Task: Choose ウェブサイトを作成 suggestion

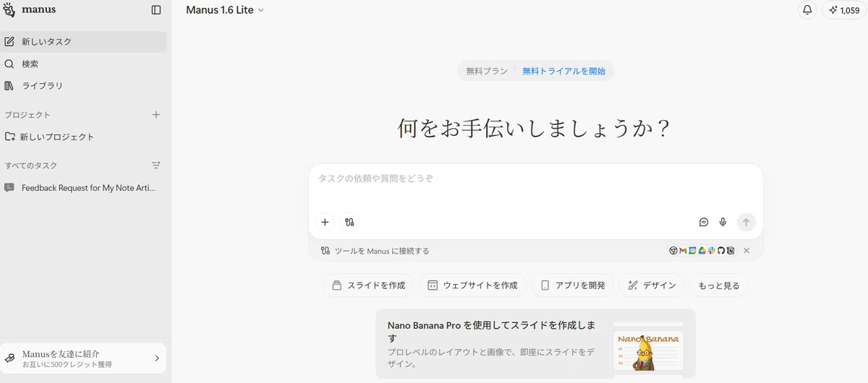Action: (473, 285)
